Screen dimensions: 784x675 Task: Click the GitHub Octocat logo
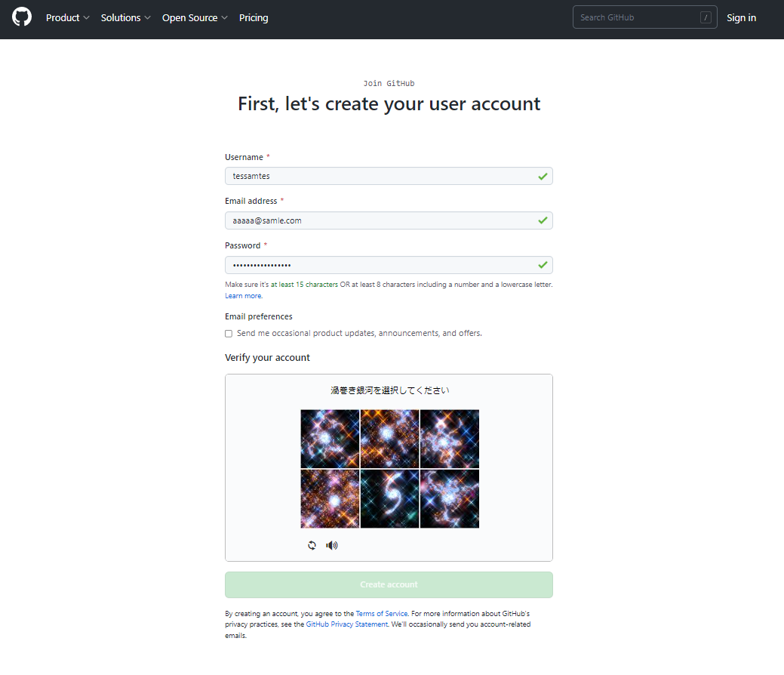click(x=21, y=17)
